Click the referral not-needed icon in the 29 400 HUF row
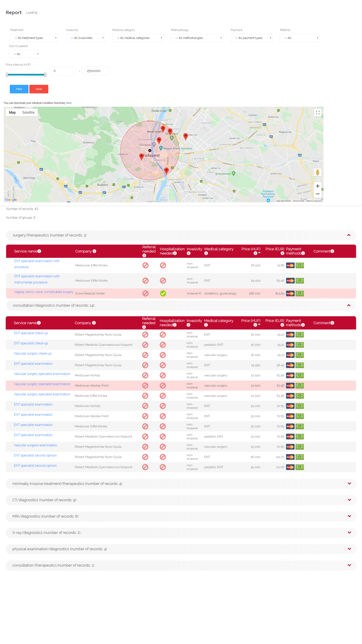The height and width of the screenshot is (644, 362). (x=145, y=281)
